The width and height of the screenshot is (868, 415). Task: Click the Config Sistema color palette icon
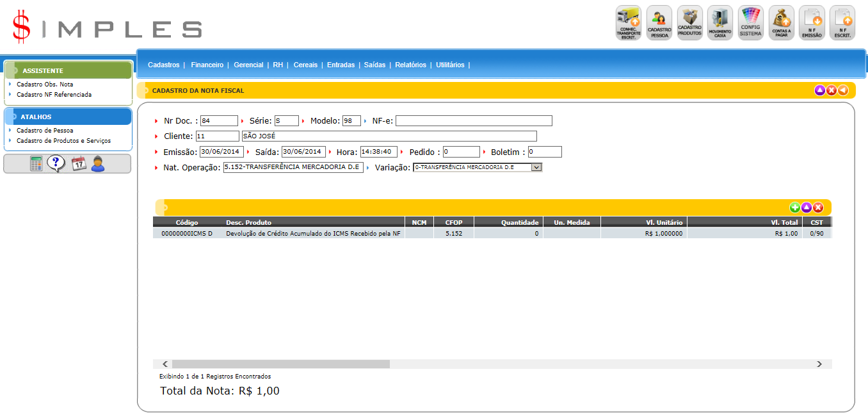750,23
